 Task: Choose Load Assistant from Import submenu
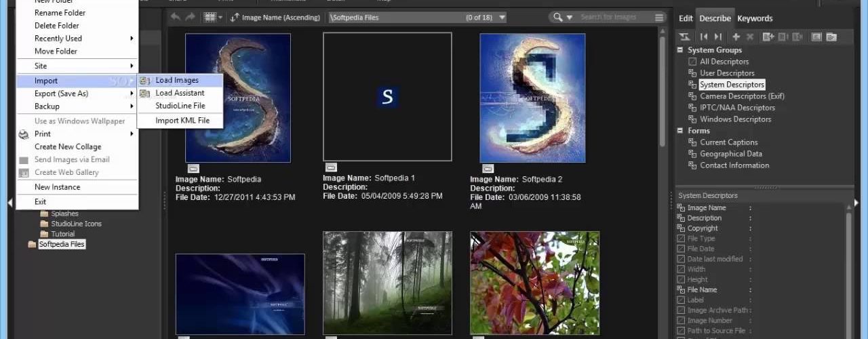(180, 93)
